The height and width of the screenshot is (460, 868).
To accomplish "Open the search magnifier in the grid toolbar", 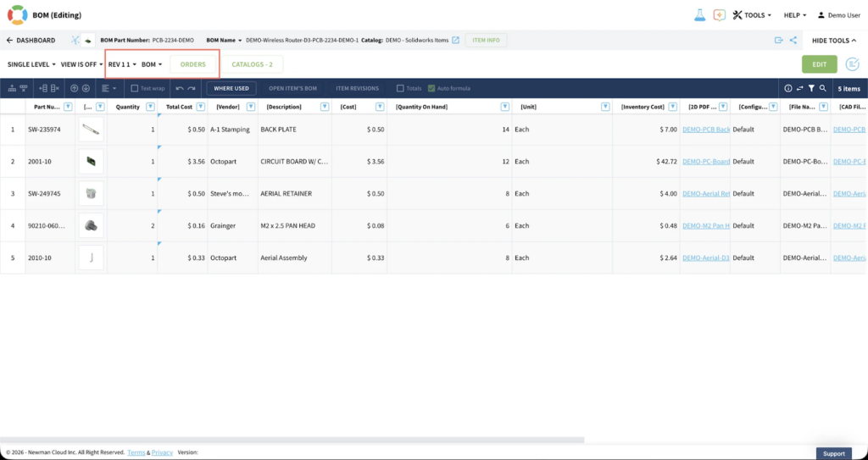I will (822, 88).
